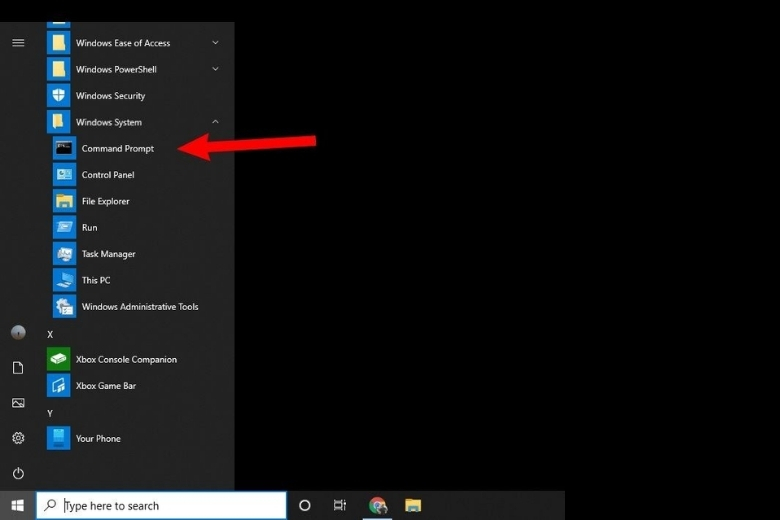Launch File Explorer icon in Windows System
The height and width of the screenshot is (520, 780).
point(64,201)
